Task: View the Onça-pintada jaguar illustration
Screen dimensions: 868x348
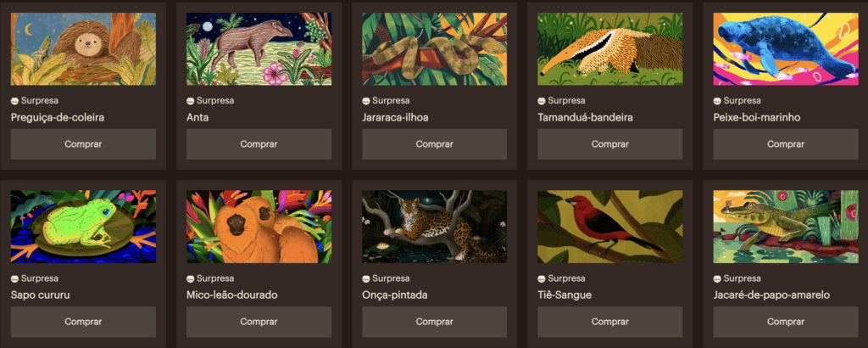Action: (435, 227)
